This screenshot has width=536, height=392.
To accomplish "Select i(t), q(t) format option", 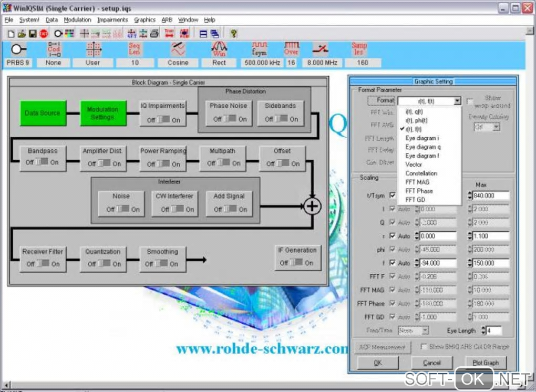I will (414, 111).
